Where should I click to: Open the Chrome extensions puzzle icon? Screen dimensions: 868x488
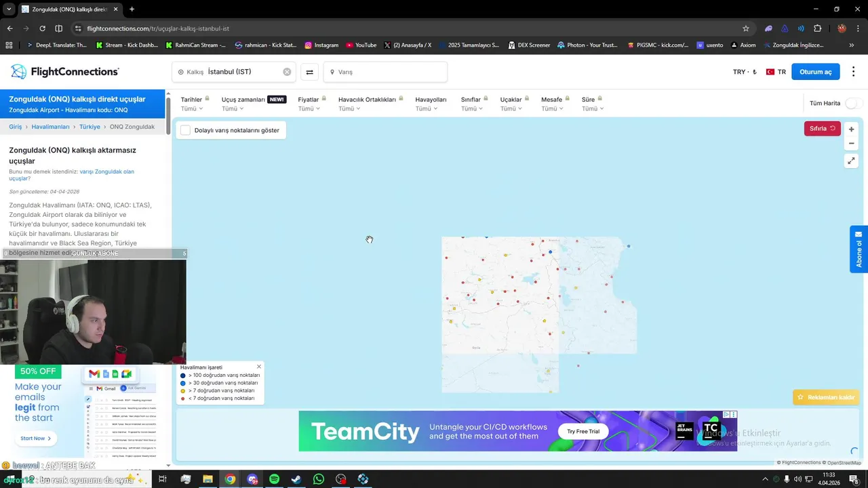pyautogui.click(x=817, y=28)
